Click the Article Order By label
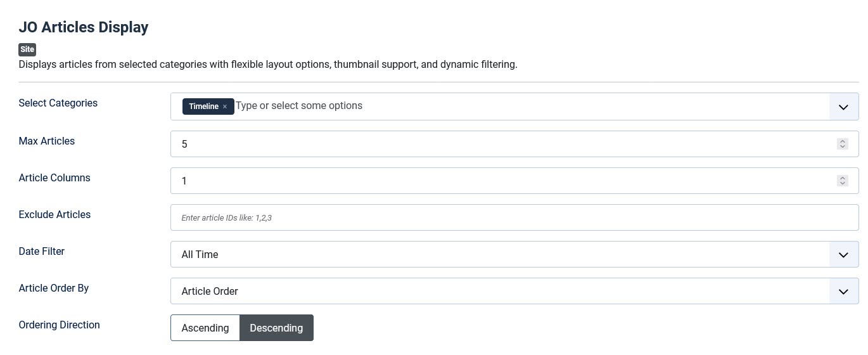 (54, 288)
